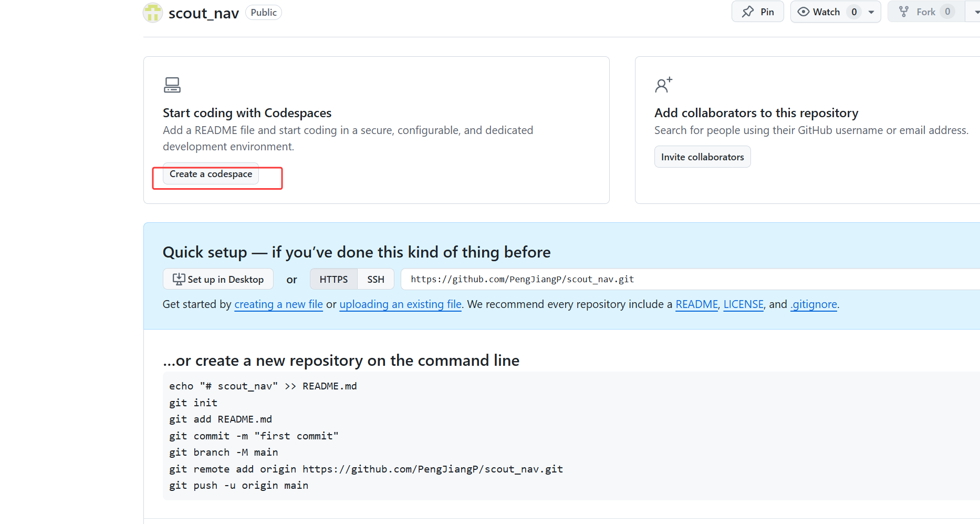
Task: Click the Codespaces computer icon
Action: pyautogui.click(x=172, y=85)
